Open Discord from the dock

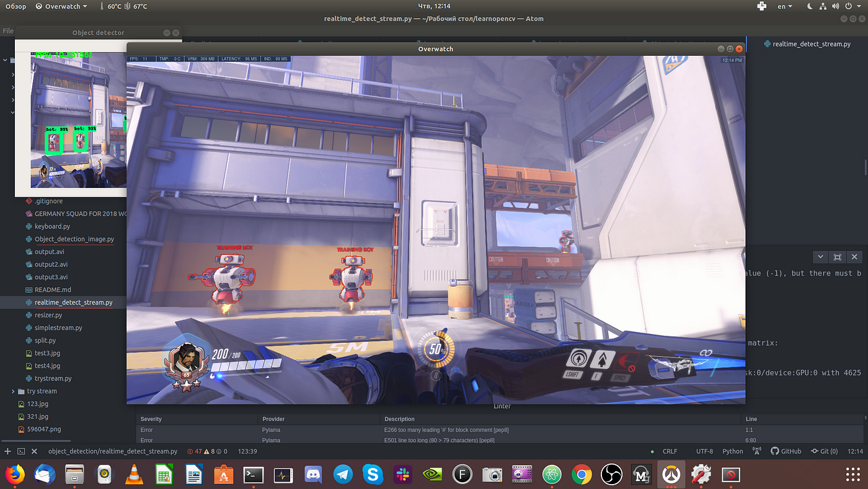tap(313, 475)
